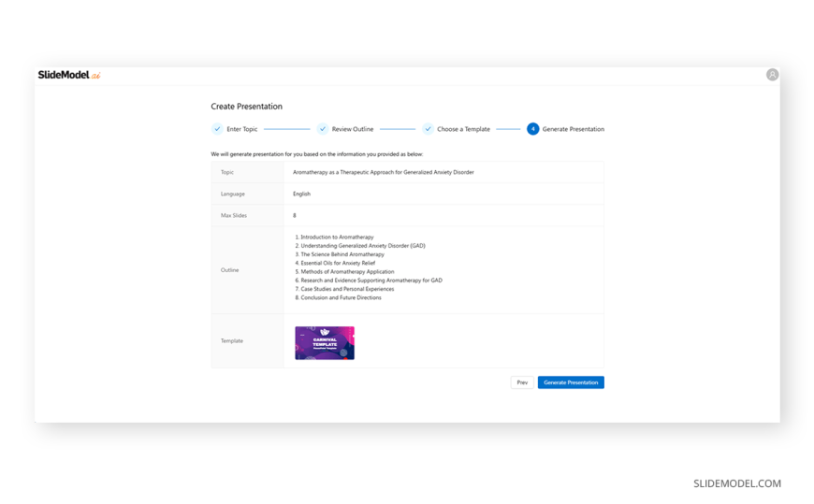Click outline item Essential Oils for Anxiety Relief
The width and height of the screenshot is (814, 504).
pyautogui.click(x=337, y=263)
